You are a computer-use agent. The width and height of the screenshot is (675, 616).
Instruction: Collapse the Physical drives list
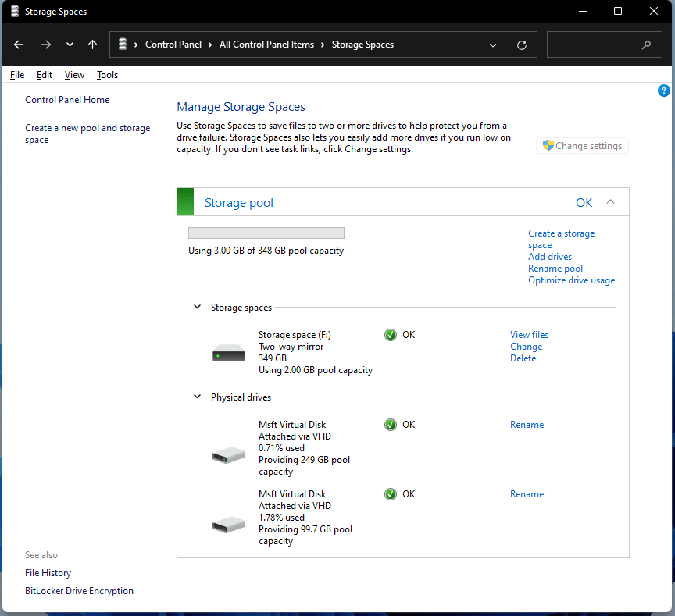[x=197, y=397]
